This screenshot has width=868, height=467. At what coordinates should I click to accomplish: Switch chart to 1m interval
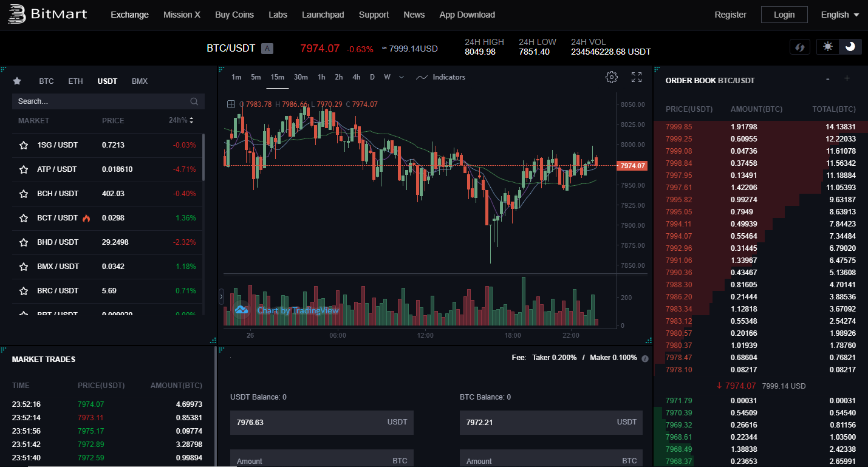click(x=236, y=77)
